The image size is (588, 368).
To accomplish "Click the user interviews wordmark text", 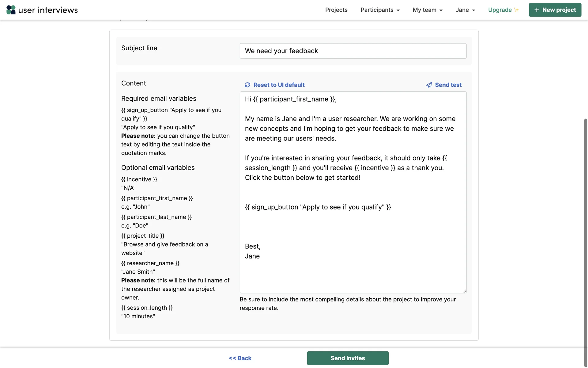I will click(x=48, y=10).
